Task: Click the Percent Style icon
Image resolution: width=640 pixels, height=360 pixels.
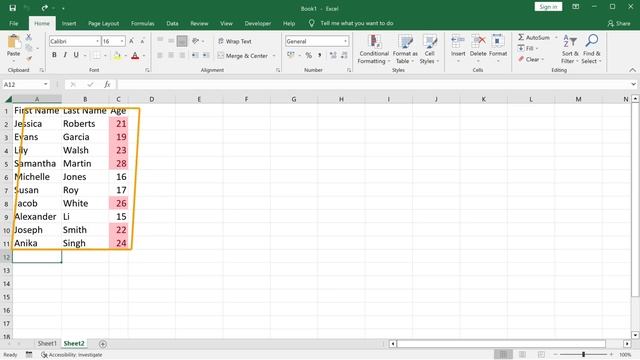Action: click(309, 55)
